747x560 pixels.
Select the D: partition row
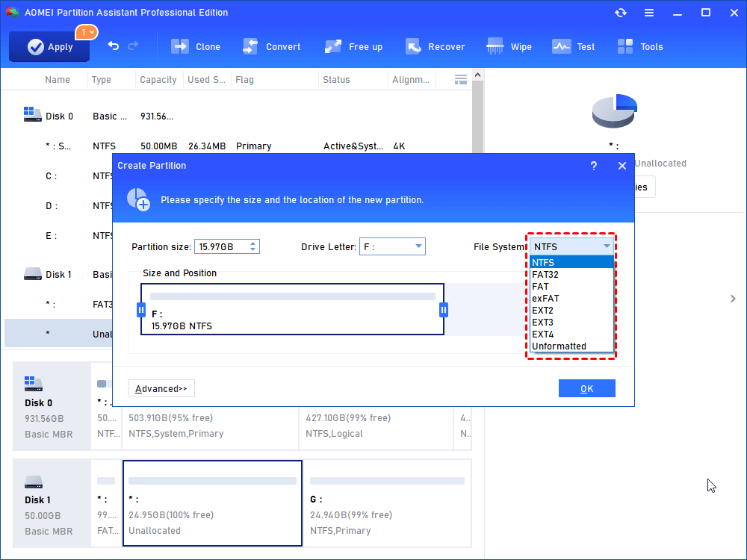pos(58,206)
